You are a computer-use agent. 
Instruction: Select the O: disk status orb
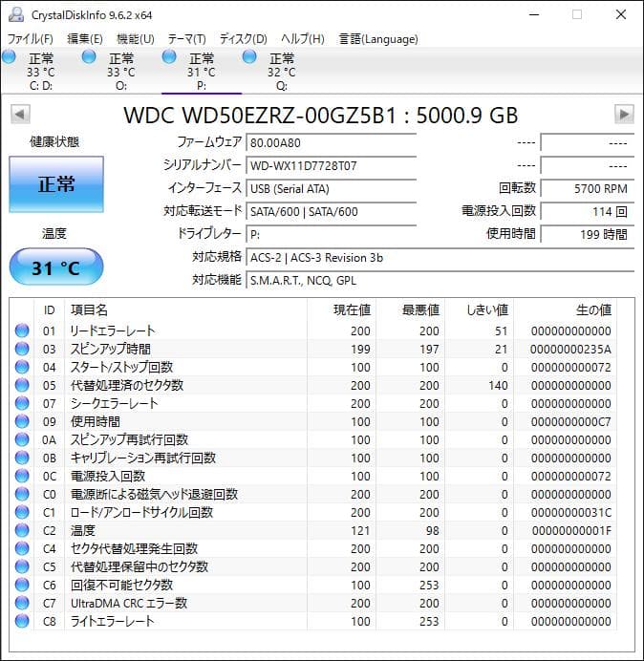click(89, 56)
